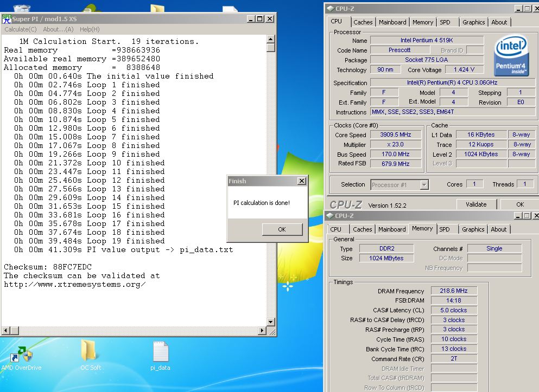Click the CAS# Latency value 5.0 clocks
Viewport: 539px width, 392px height.
pyautogui.click(x=454, y=310)
